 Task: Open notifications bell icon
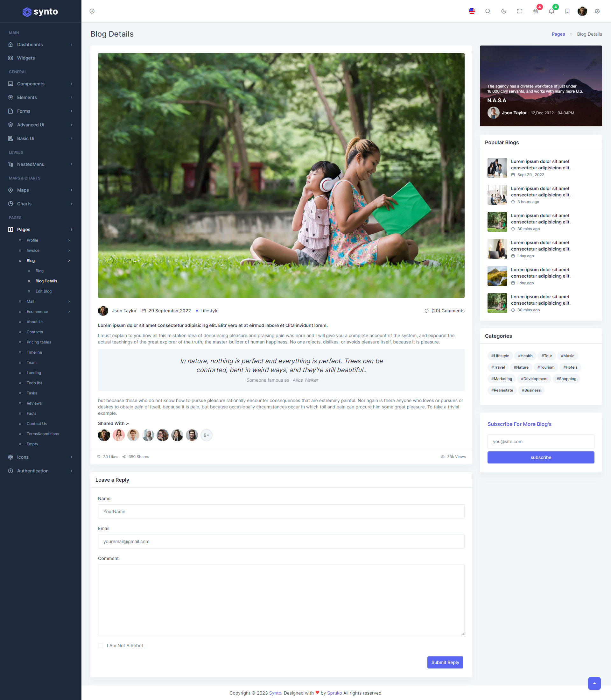click(551, 11)
